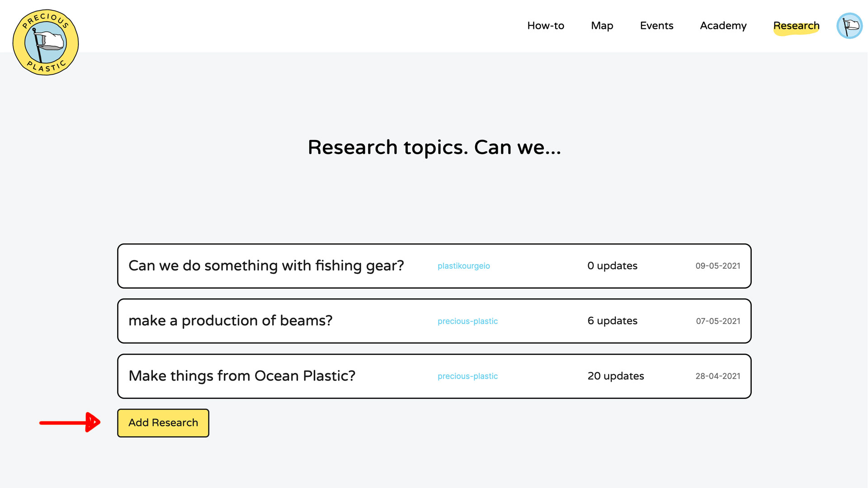Open the How-to nav item
Screen dimensions: 868x488
click(x=545, y=26)
